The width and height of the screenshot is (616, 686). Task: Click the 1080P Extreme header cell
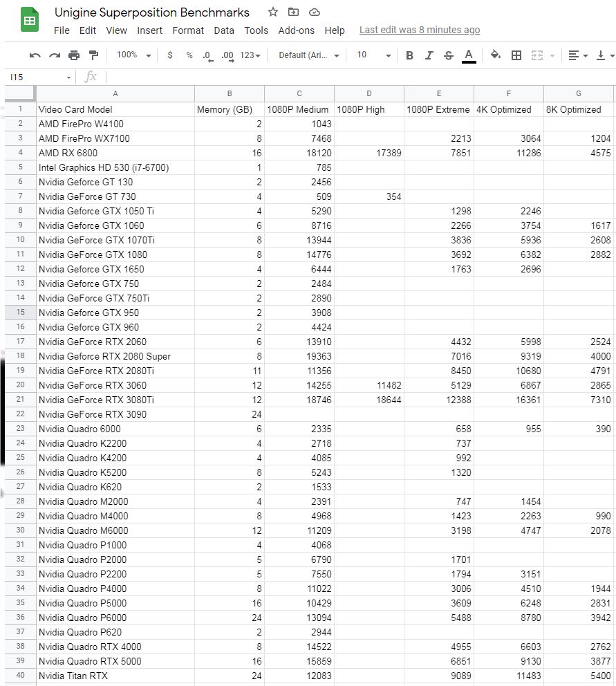click(439, 109)
